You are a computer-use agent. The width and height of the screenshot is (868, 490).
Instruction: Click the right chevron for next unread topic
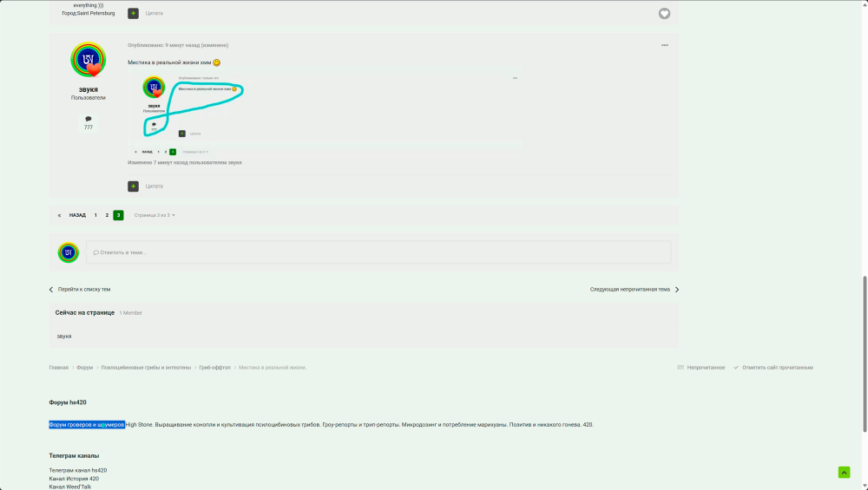[x=676, y=290]
